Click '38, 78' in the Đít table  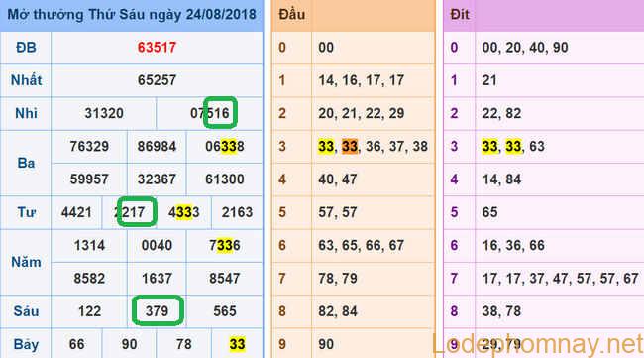click(501, 311)
